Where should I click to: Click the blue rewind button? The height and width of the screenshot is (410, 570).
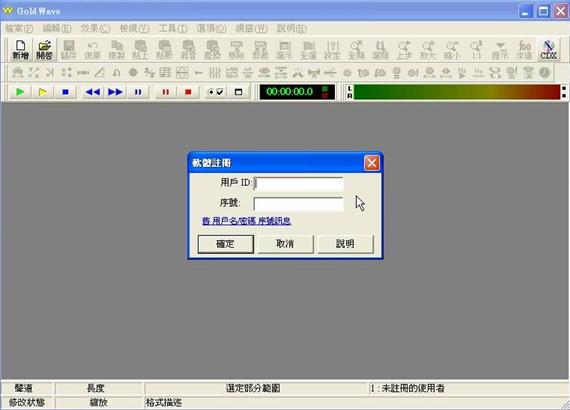[x=93, y=92]
